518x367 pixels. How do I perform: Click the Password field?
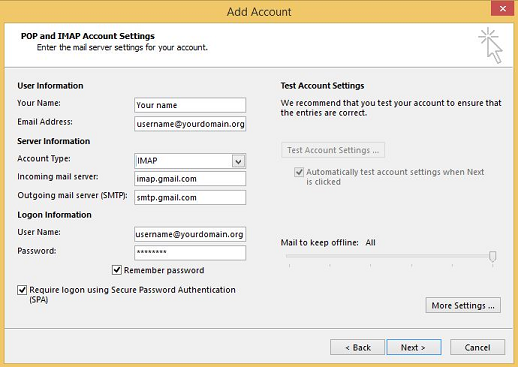pyautogui.click(x=190, y=253)
